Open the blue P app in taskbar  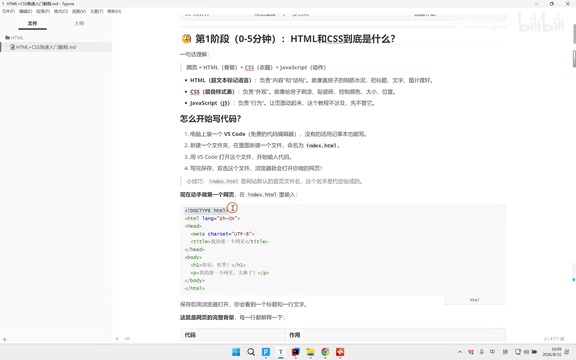tap(266, 352)
